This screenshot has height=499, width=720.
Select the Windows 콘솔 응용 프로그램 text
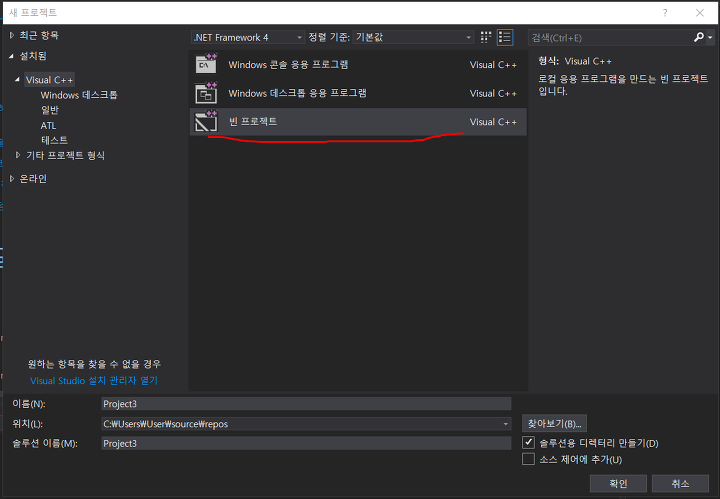click(288, 64)
